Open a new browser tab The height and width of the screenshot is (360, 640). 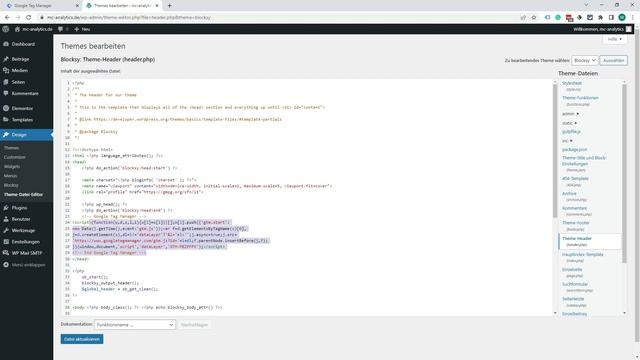click(169, 6)
